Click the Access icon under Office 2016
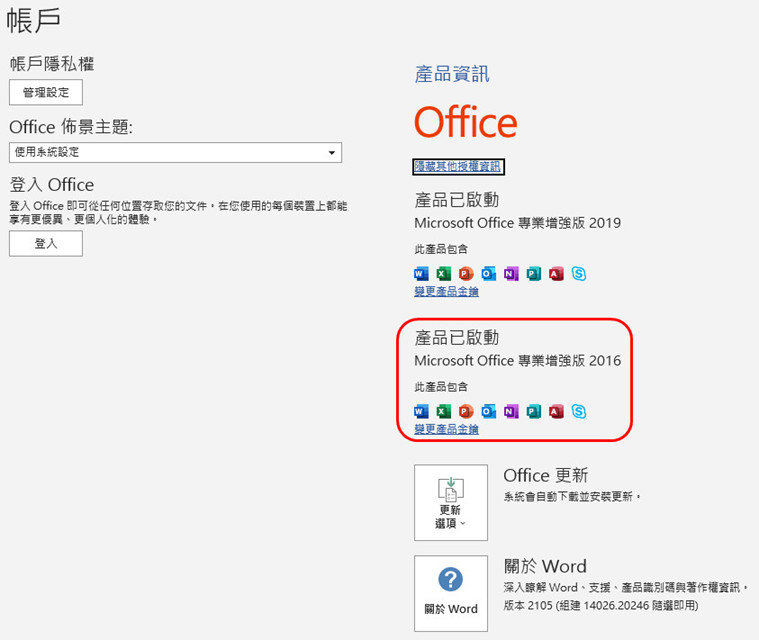The height and width of the screenshot is (640, 759). tap(556, 411)
